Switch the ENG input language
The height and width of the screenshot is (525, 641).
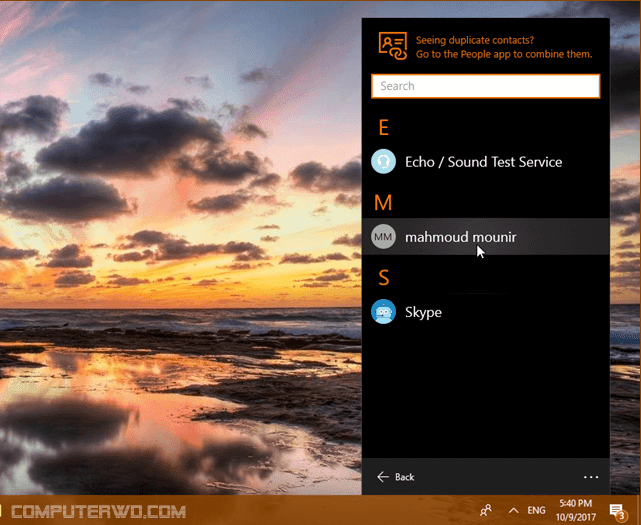click(x=536, y=510)
